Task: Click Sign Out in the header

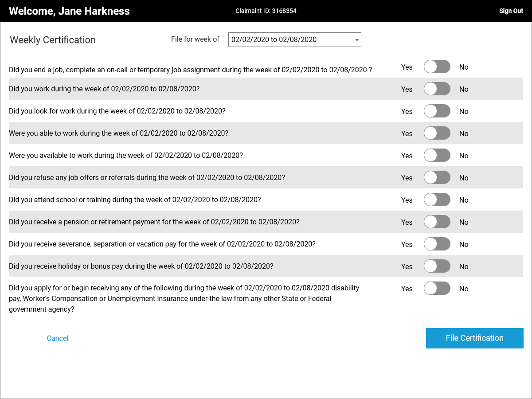Action: 511,11
